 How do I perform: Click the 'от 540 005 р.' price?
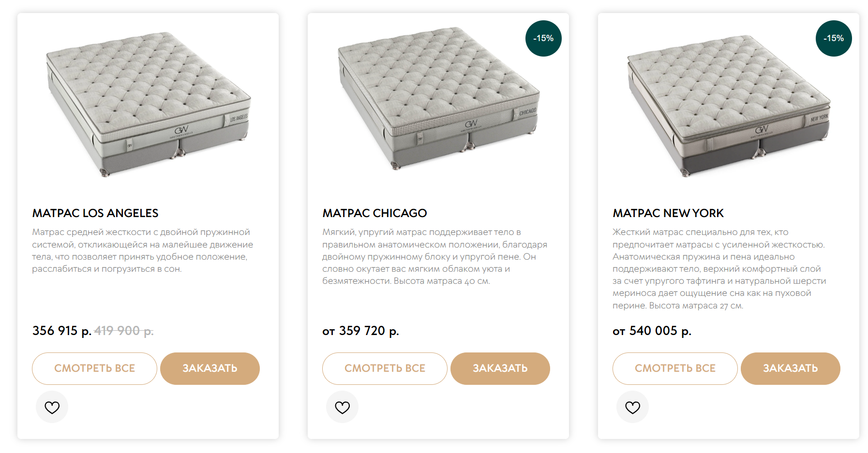(652, 331)
